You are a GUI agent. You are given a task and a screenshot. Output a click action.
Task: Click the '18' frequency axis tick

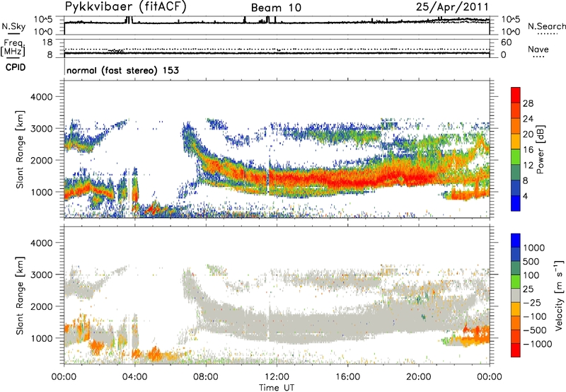coord(47,42)
